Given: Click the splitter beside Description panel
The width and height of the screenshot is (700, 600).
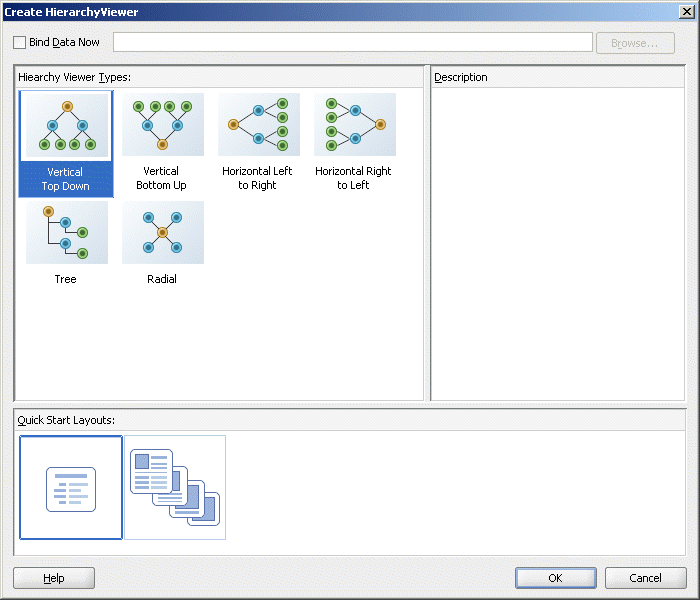Looking at the screenshot, I should (x=427, y=233).
